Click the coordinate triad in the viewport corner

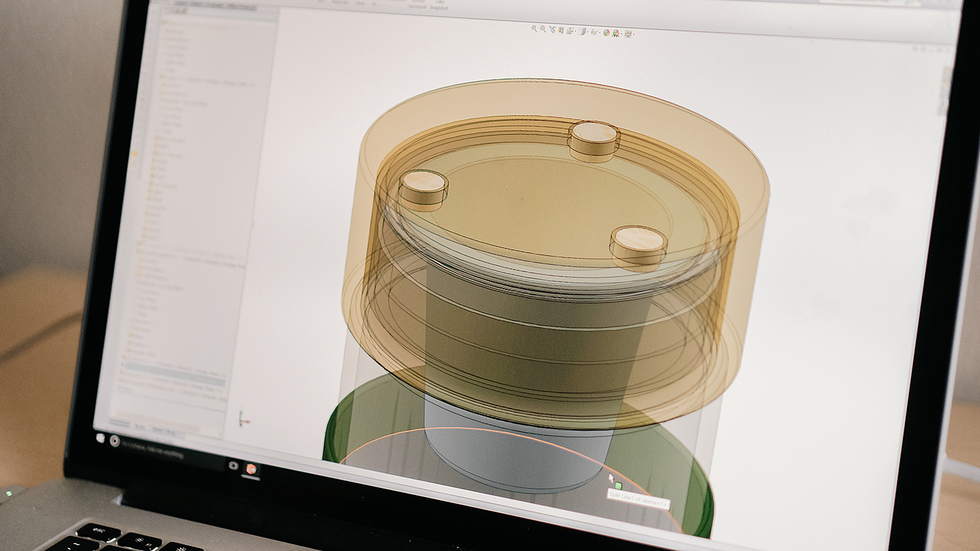coord(244,419)
